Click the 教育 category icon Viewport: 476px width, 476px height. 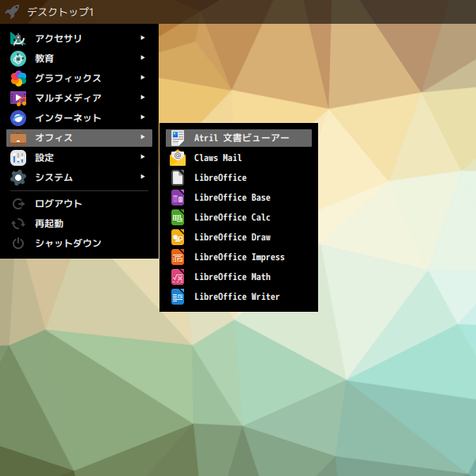point(18,59)
